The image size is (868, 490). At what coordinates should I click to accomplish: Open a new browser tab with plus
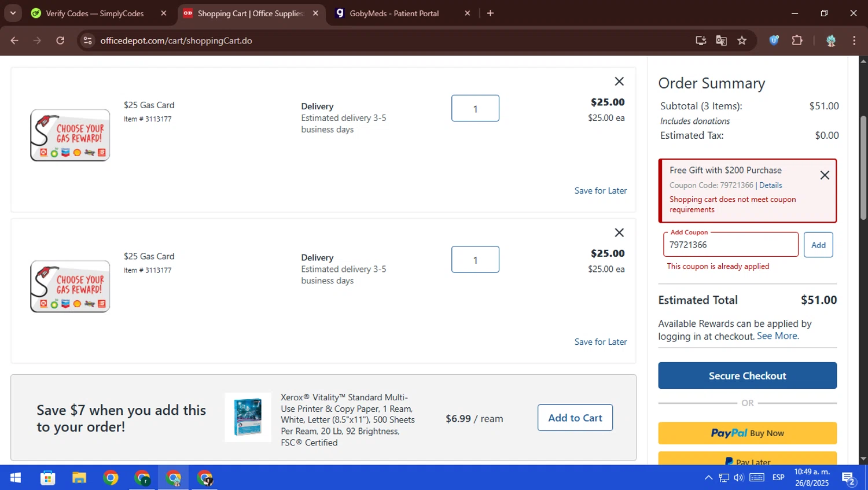click(490, 13)
